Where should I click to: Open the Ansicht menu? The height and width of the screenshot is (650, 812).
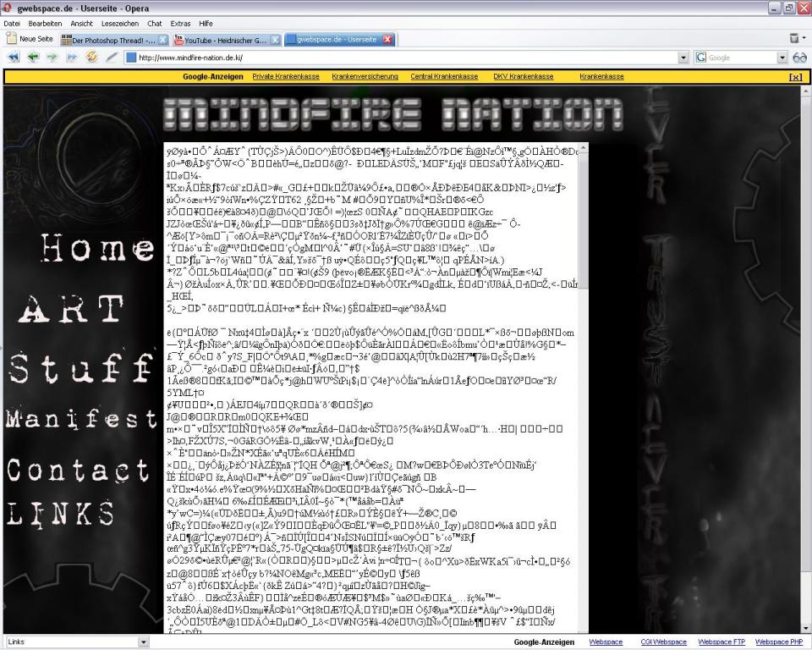82,24
